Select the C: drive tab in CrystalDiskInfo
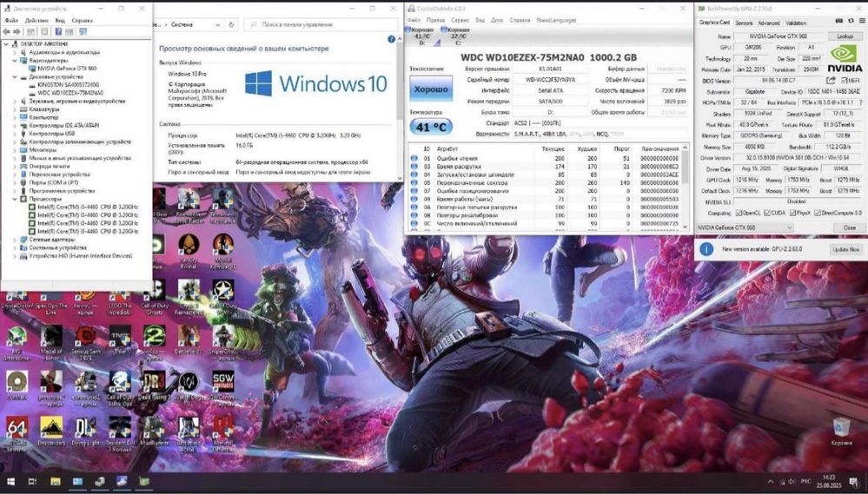Viewport: 868px width, 494px height. (x=458, y=36)
